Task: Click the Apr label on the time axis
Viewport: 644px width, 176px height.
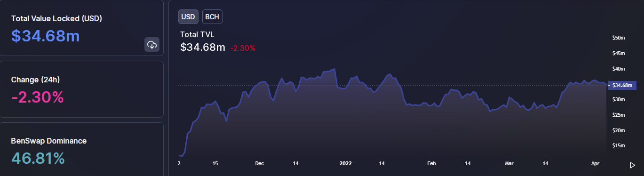Action: coord(596,163)
